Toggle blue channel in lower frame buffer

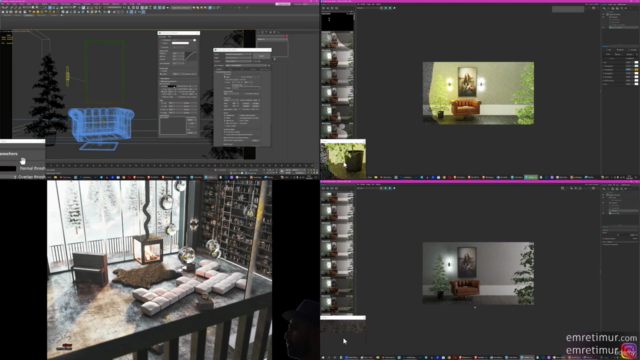tap(390, 188)
